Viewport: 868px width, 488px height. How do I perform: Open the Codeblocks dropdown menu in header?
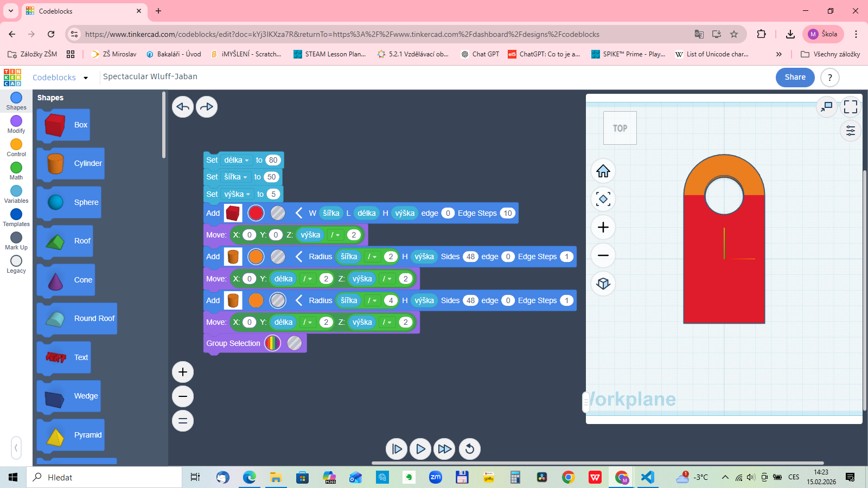[x=86, y=78]
